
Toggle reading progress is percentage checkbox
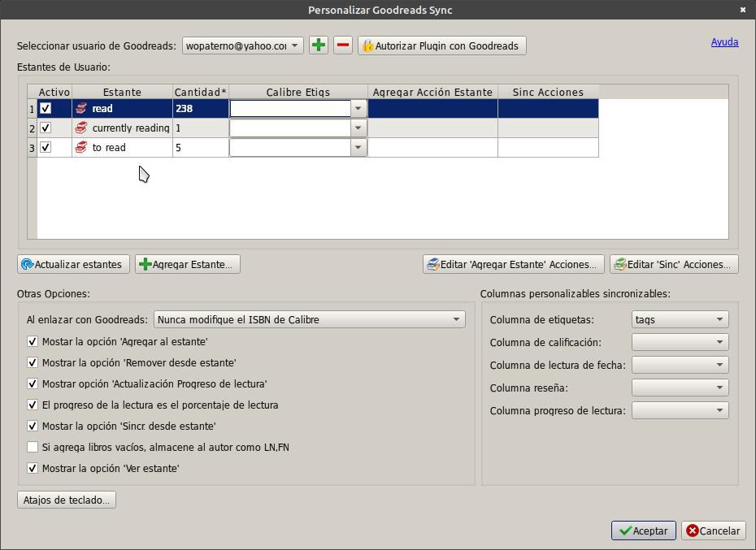33,405
